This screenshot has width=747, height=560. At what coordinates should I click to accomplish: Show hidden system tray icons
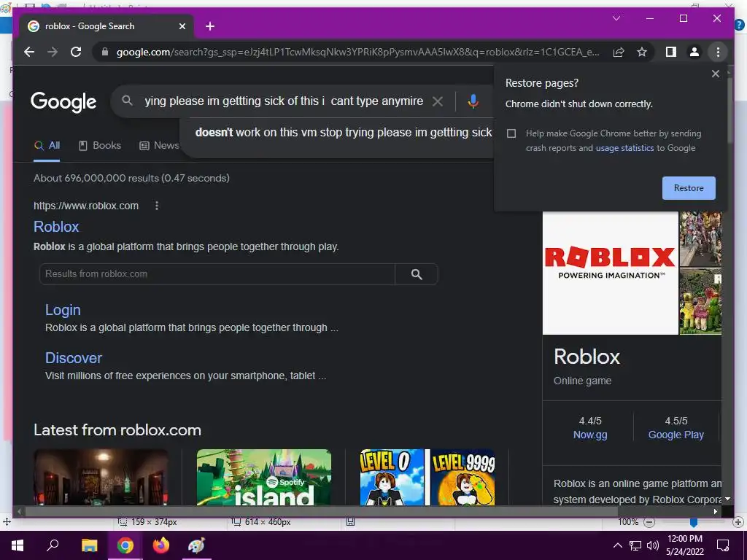point(617,545)
